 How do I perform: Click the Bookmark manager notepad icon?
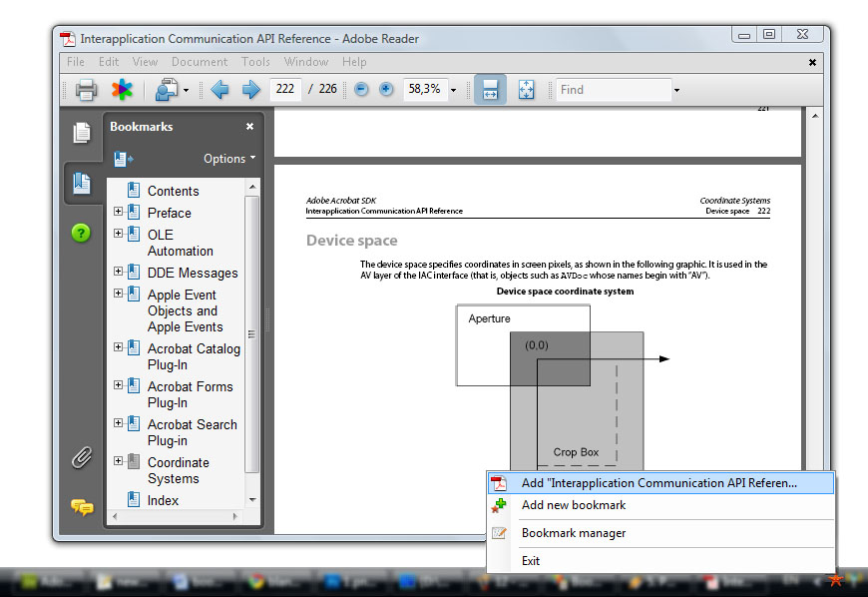(x=499, y=533)
